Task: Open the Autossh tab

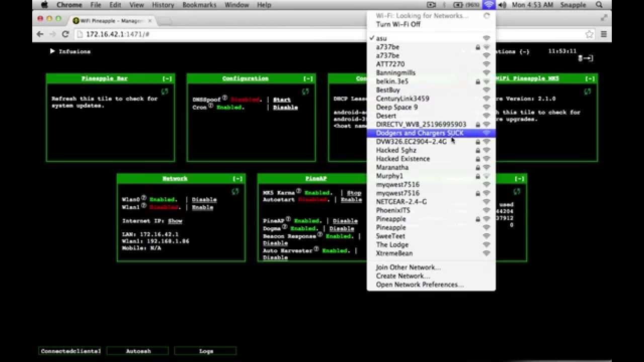Action: coord(138,351)
